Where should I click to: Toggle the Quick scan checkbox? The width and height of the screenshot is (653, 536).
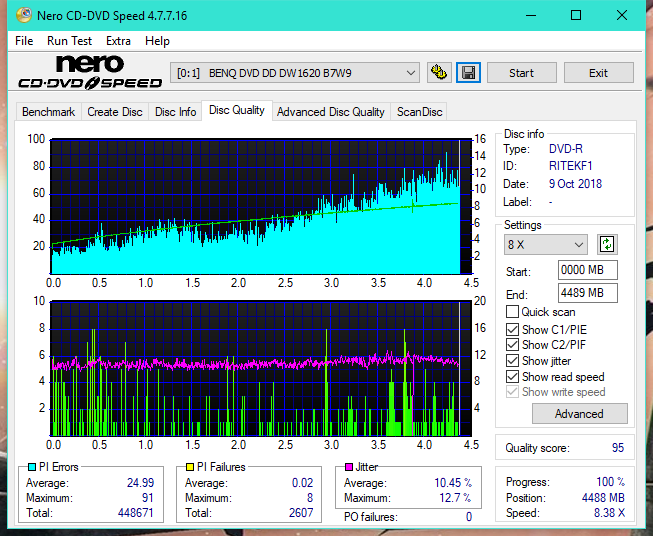coord(512,312)
